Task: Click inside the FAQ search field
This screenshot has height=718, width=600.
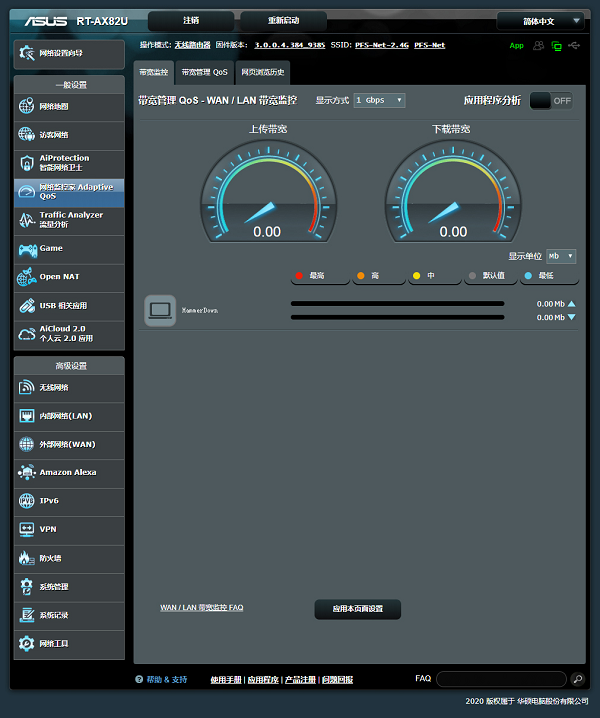Action: click(x=502, y=679)
